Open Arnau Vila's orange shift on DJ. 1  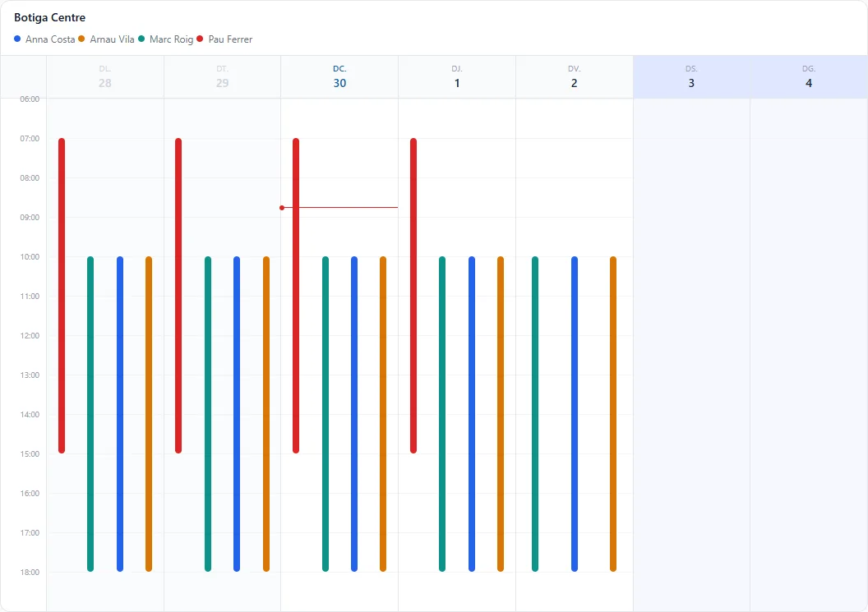[x=501, y=414]
